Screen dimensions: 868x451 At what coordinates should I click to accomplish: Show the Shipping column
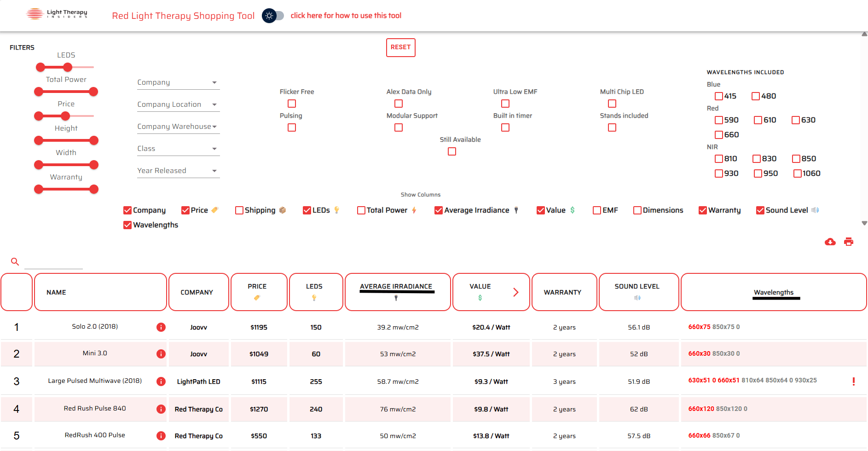[x=239, y=210]
